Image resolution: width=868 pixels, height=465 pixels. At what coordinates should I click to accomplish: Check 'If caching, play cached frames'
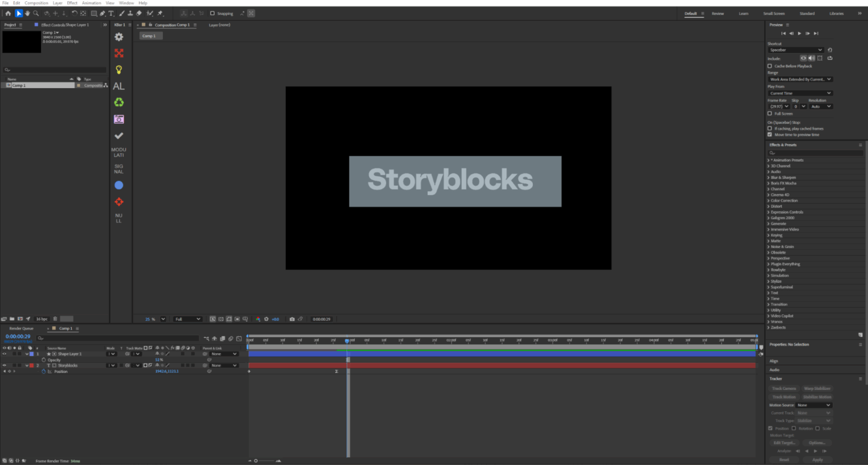coord(770,128)
